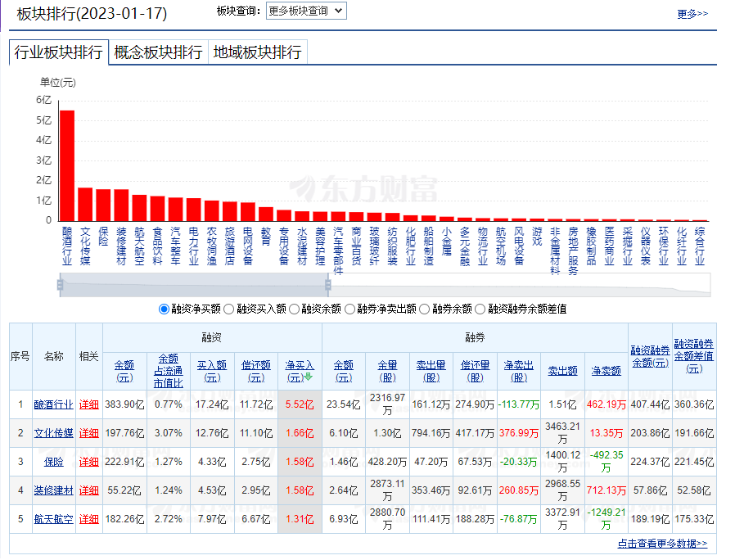Sort by 融券 净卖出(股) column header
Image resolution: width=735 pixels, height=560 pixels.
[519, 372]
